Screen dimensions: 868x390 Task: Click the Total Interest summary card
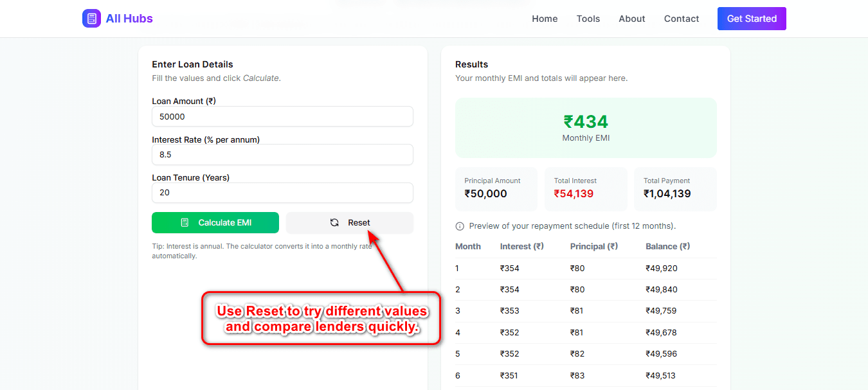coord(585,189)
